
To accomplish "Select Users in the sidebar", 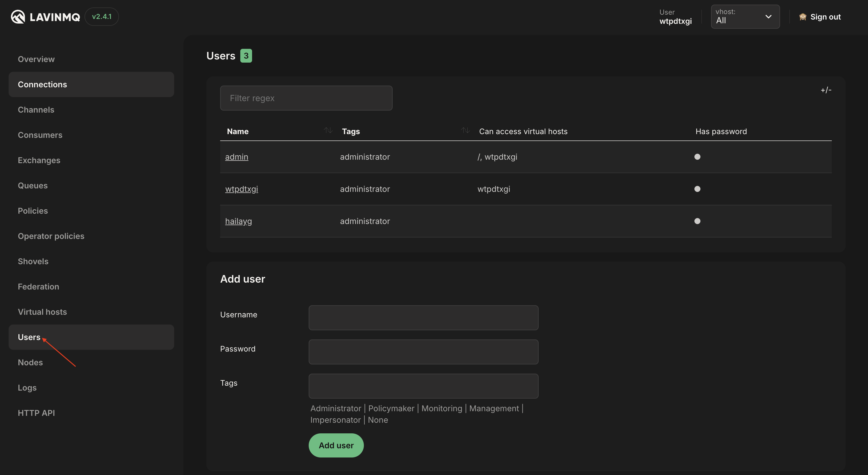I will [91, 337].
